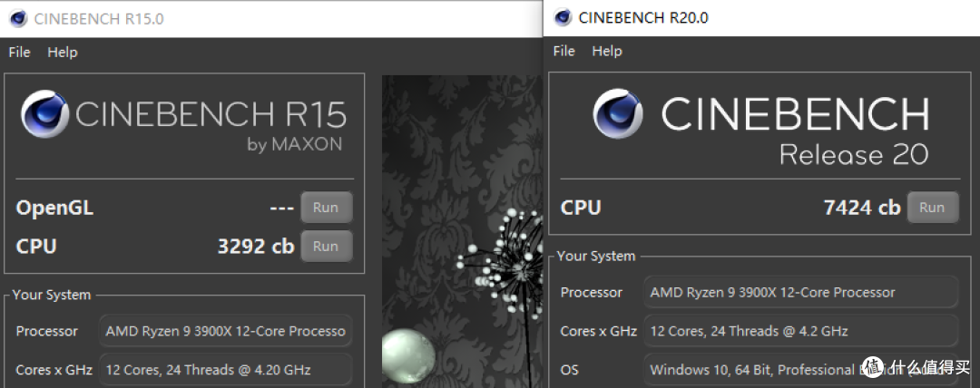Click the CINEBENCH R20.0 window title
980x388 pixels.
(643, 17)
